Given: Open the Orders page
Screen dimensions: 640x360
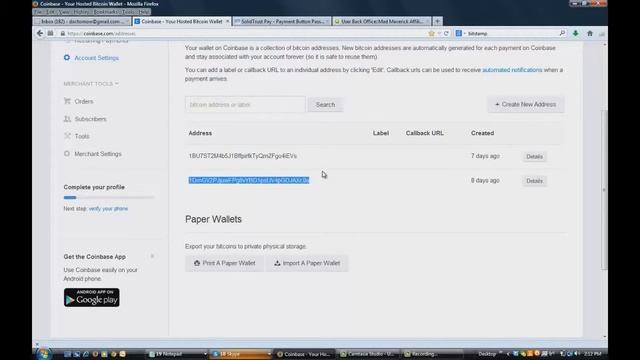Looking at the screenshot, I should point(84,101).
